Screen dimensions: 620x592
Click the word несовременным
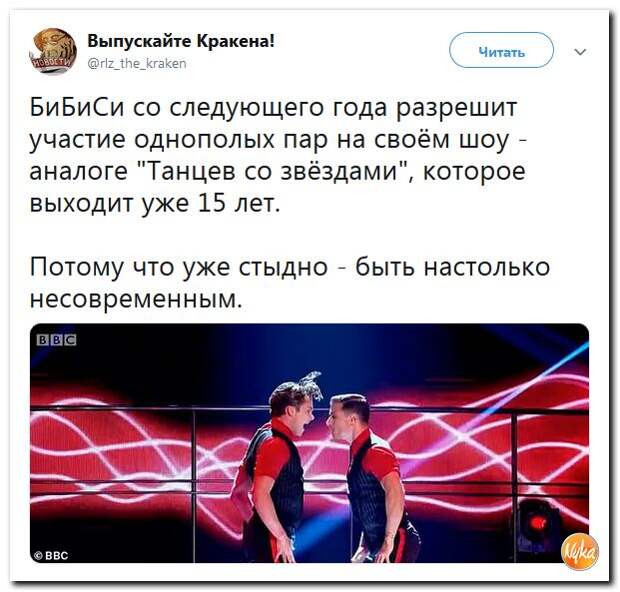134,299
